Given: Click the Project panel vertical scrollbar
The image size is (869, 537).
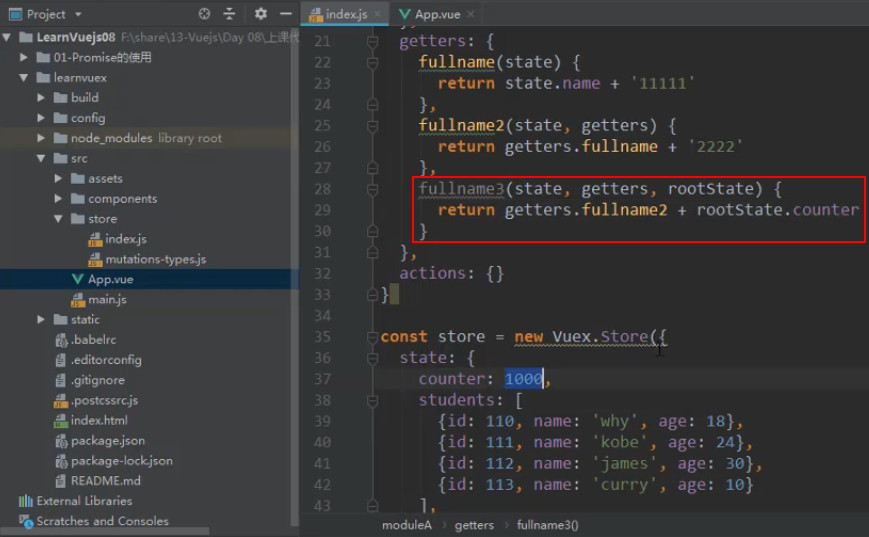Looking at the screenshot, I should (295, 277).
